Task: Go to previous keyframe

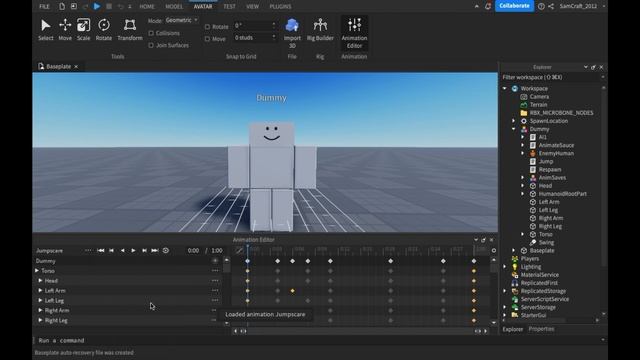Action: 111,250
